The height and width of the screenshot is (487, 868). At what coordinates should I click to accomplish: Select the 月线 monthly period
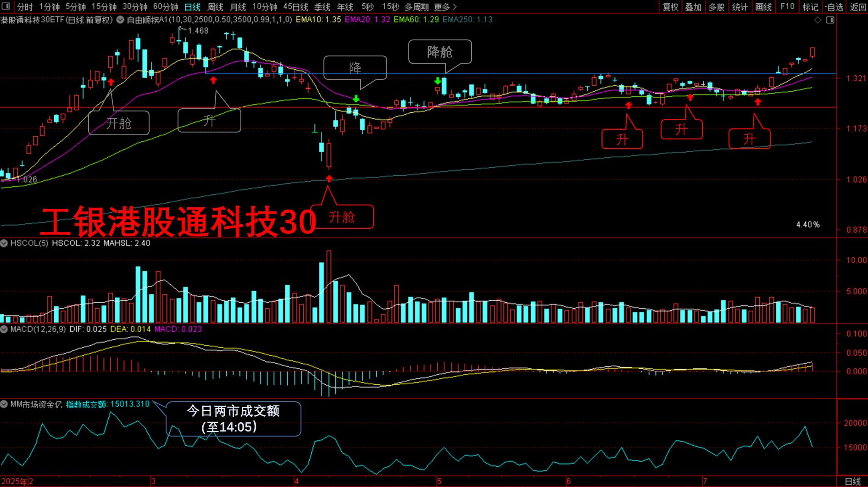pos(238,7)
